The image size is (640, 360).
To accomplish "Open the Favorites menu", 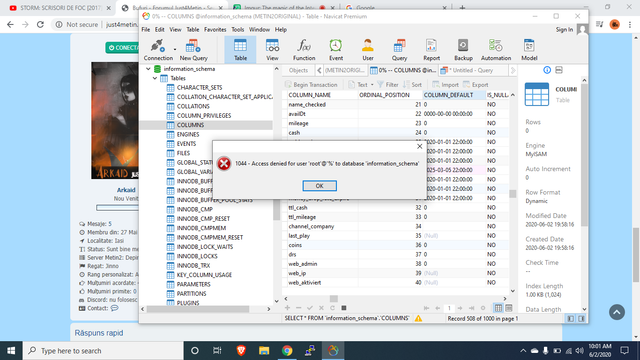I will tap(215, 29).
